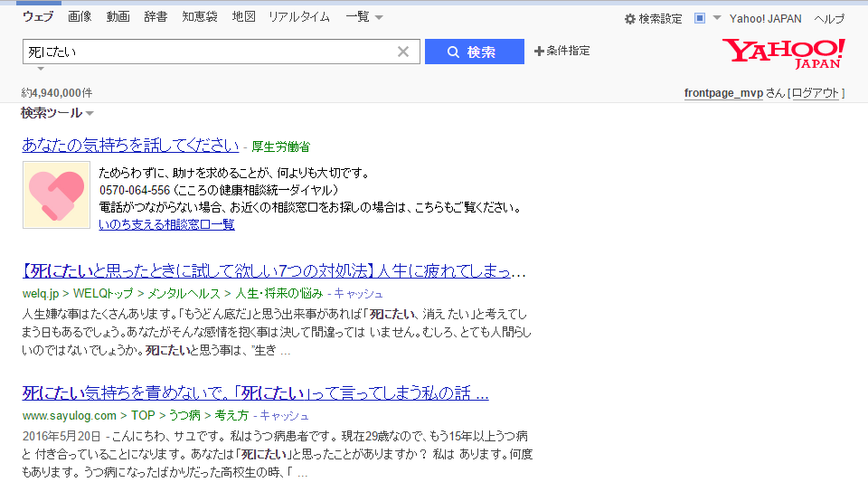Open the frontpage_mvp account link
This screenshot has width=868, height=482.
point(723,93)
